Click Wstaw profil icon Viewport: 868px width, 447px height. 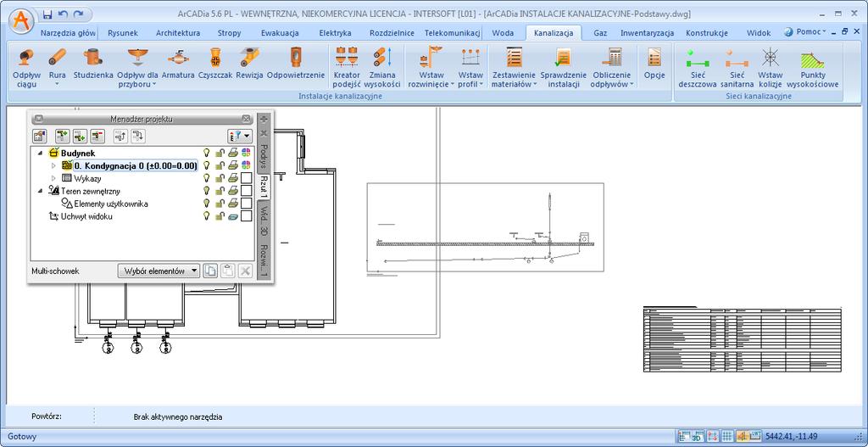pos(470,59)
